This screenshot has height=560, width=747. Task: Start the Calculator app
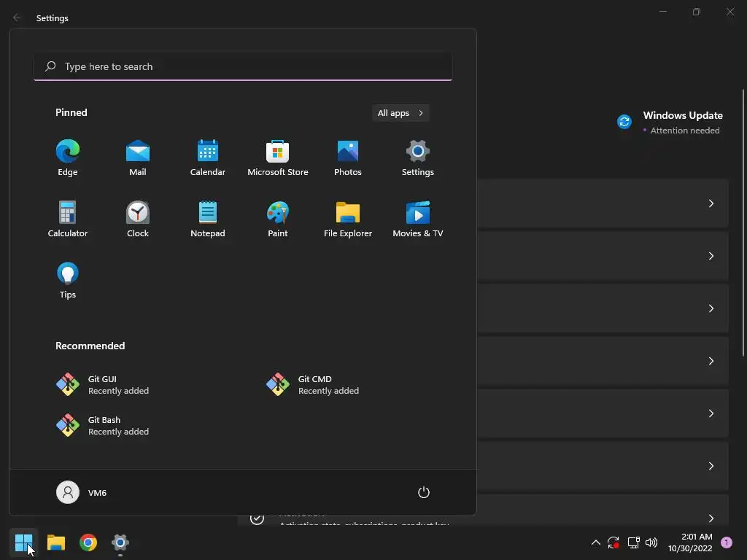(68, 219)
